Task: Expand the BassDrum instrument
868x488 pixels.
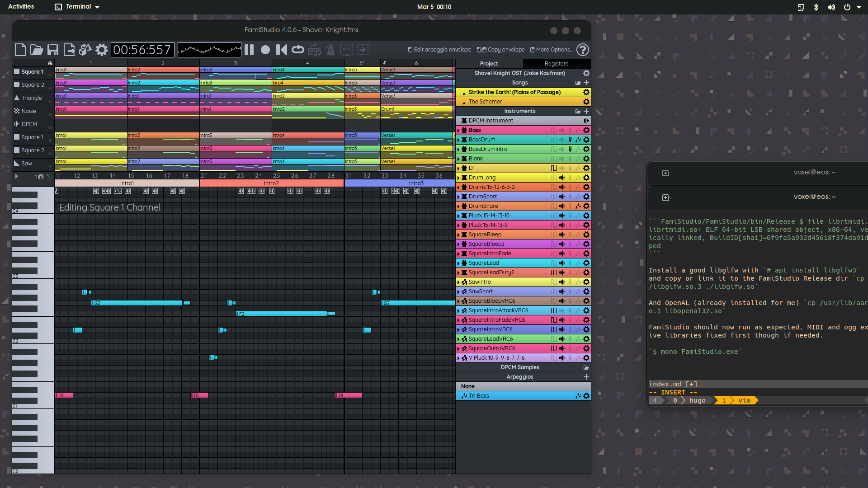Action: pos(458,140)
